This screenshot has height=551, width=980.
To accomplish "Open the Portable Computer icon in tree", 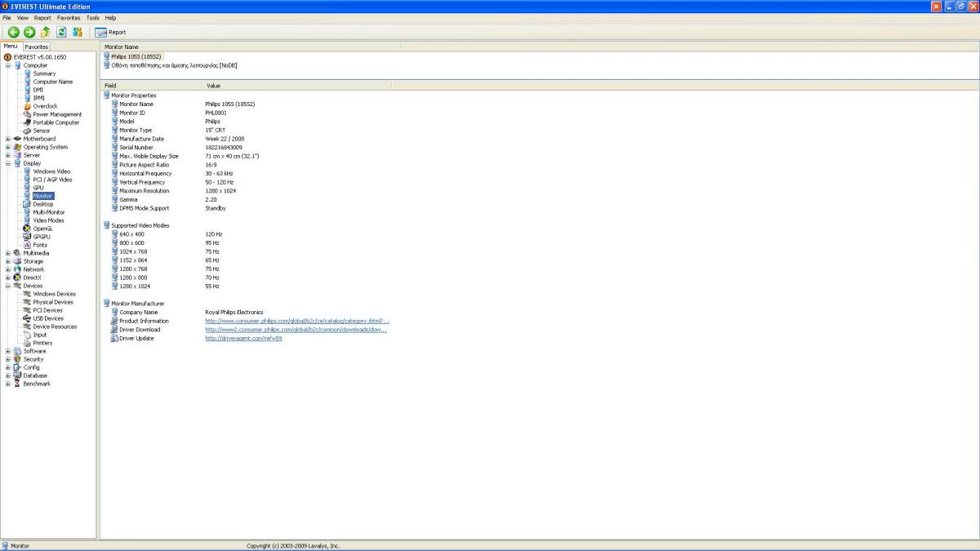I will [27, 122].
